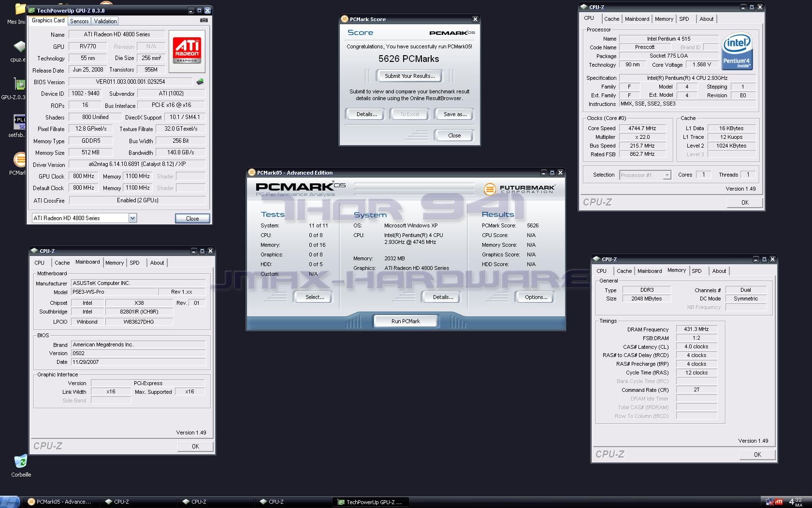Click Options button under Results in PCMark05
Image resolution: width=812 pixels, height=508 pixels.
coord(536,297)
